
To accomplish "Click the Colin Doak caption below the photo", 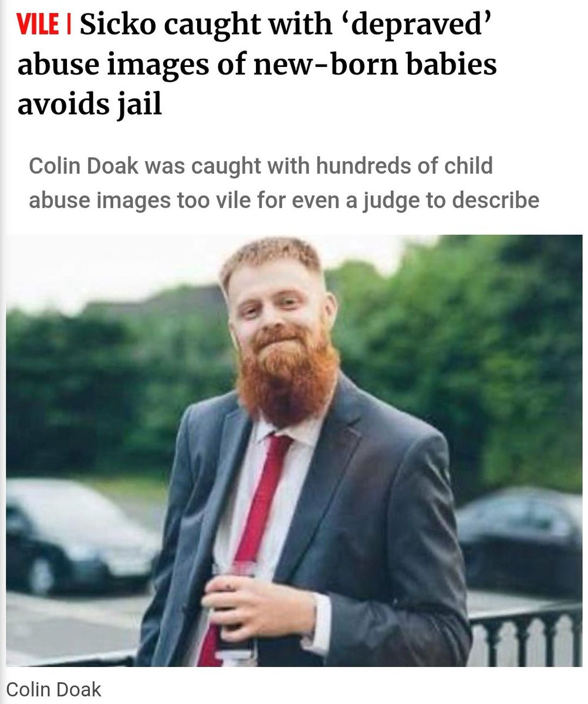I will tap(53, 689).
